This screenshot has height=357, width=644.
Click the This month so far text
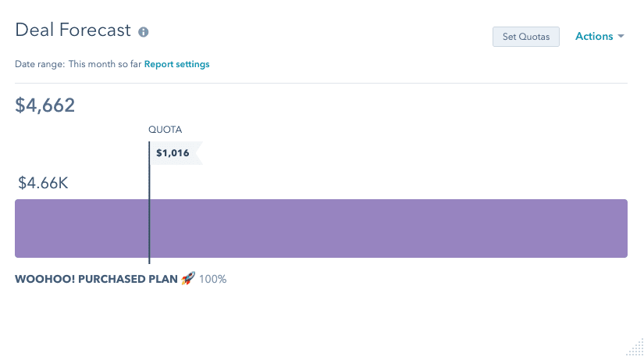[105, 64]
